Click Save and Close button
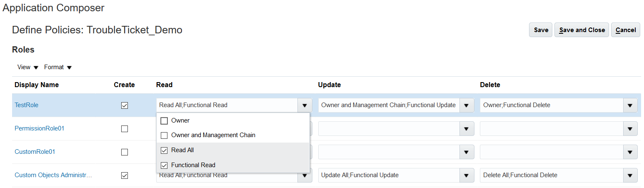 tap(582, 30)
